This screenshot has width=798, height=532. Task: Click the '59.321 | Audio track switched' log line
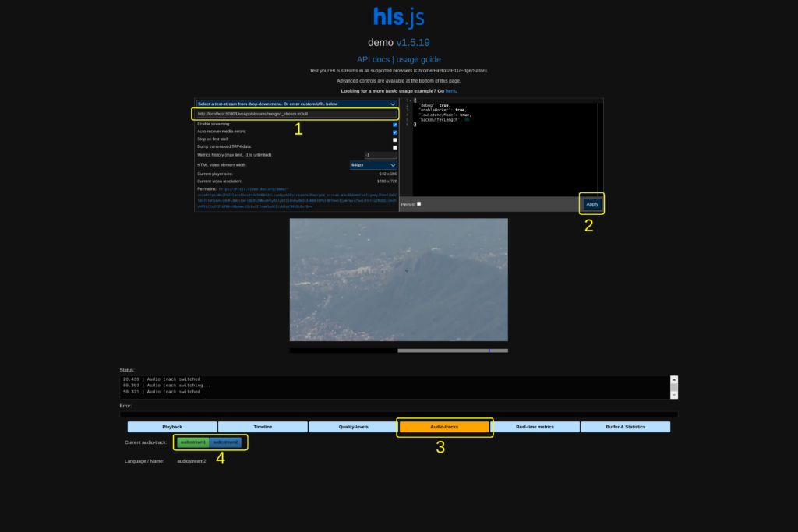click(162, 392)
